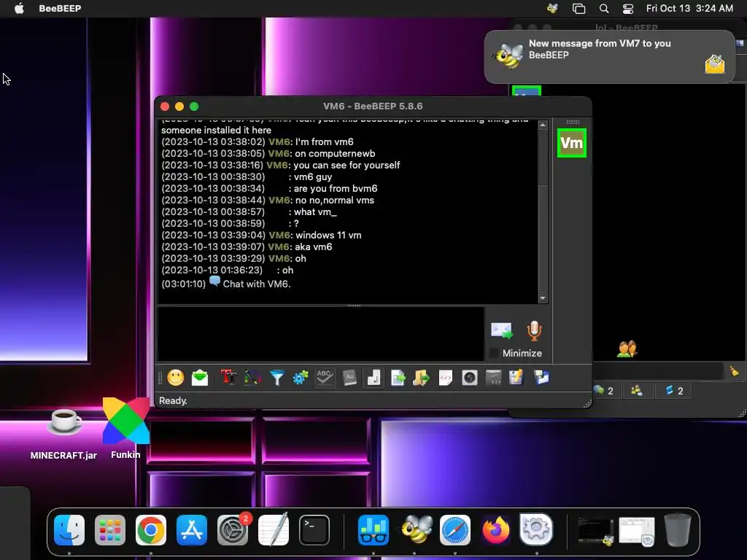Click the camera screenshot icon

(x=469, y=378)
